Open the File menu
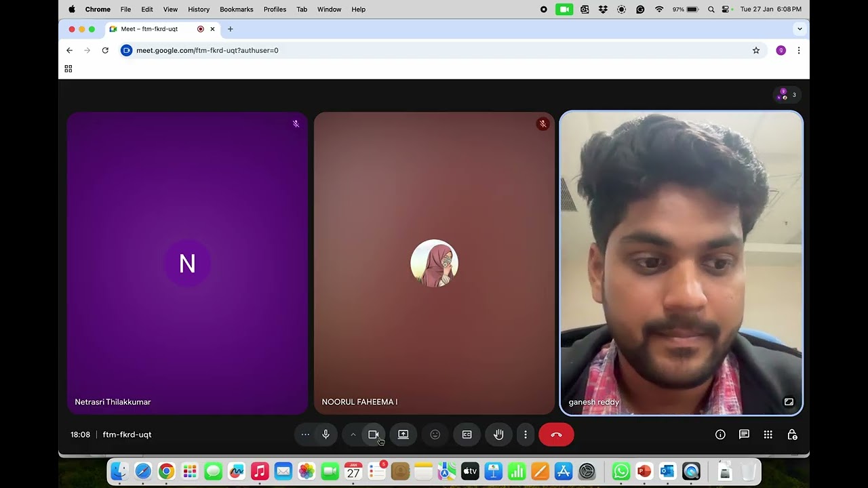The width and height of the screenshot is (868, 488). click(125, 9)
